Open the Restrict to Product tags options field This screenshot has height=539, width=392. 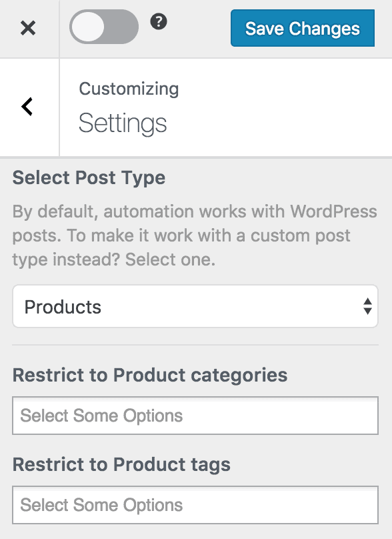tap(195, 506)
